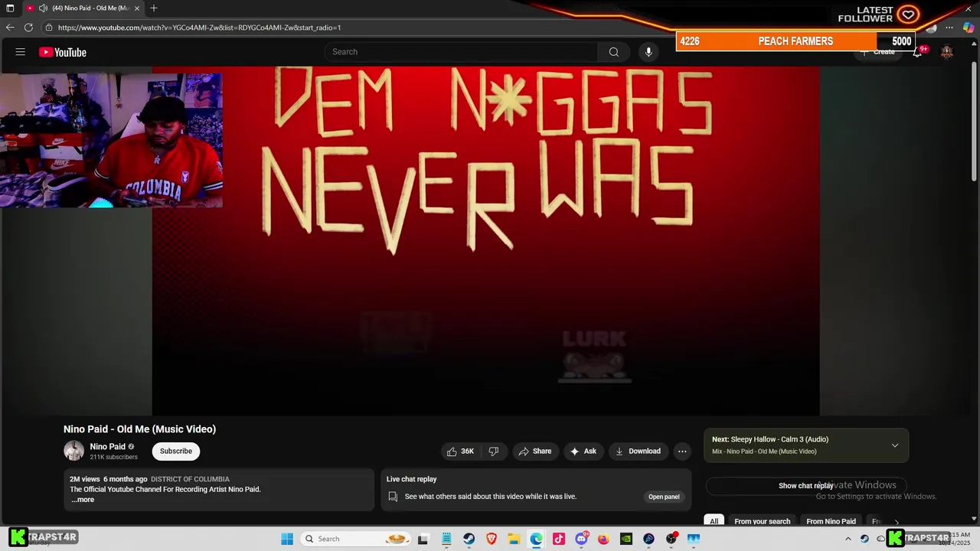This screenshot has height=551, width=980.
Task: Open OBS Studio from taskbar
Action: 671,539
